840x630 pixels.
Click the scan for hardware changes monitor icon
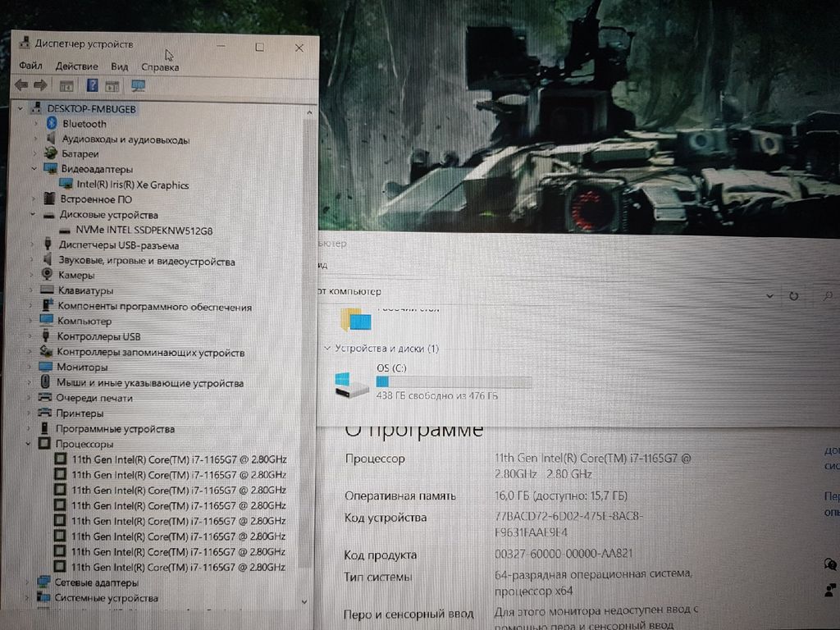coord(138,85)
